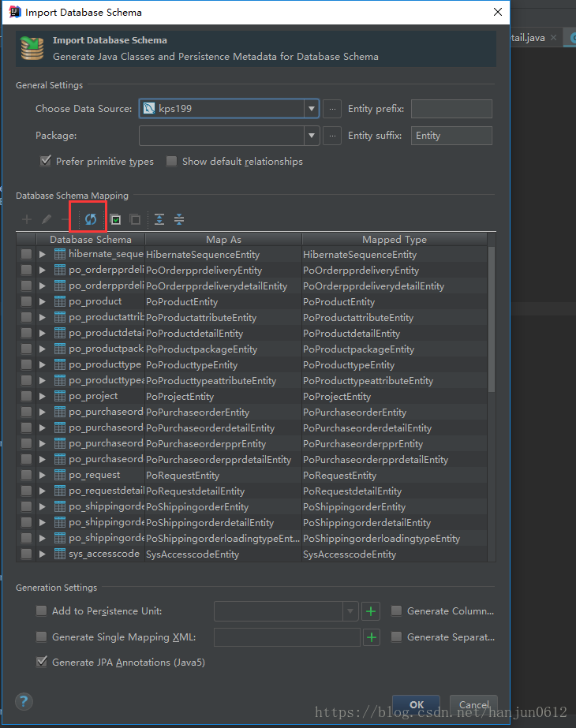Click the table icon of sys_accesscode row

(60, 554)
